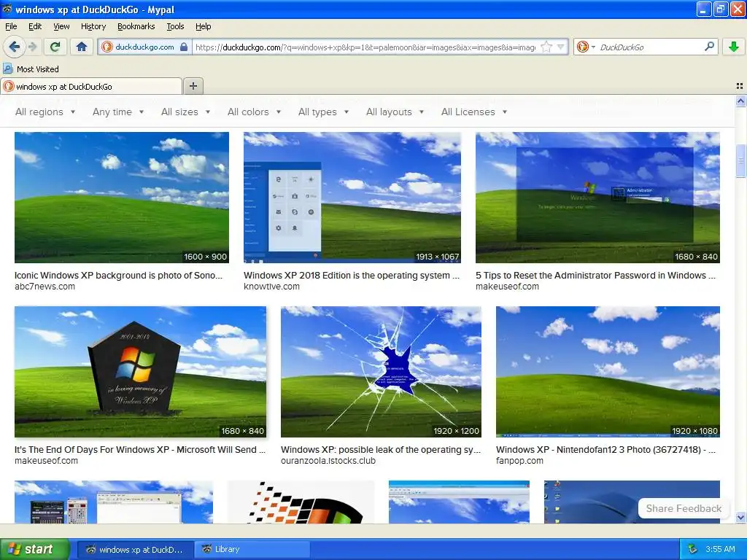Viewport: 747px width, 560px height.
Task: Open the Downloads green arrow icon
Action: pyautogui.click(x=734, y=47)
